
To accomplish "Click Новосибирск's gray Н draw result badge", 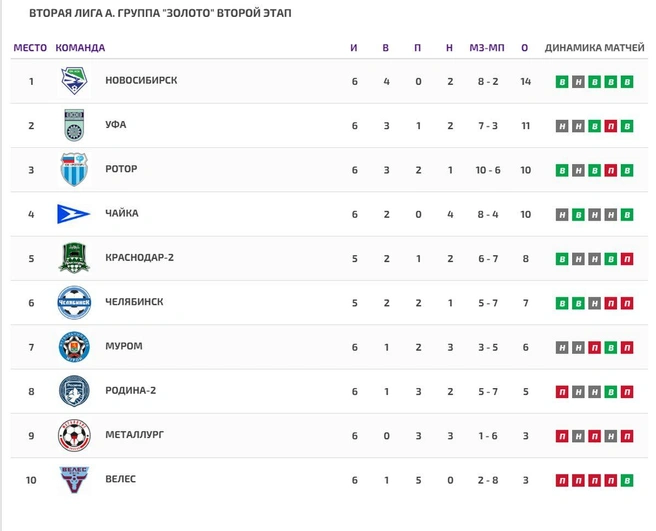I will 578,82.
